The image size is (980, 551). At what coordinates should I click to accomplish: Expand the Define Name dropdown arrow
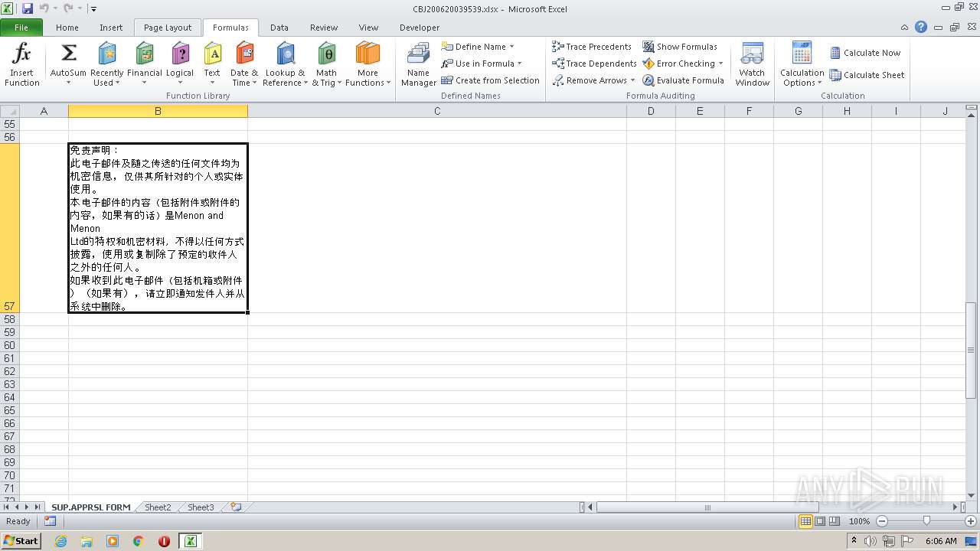point(511,47)
